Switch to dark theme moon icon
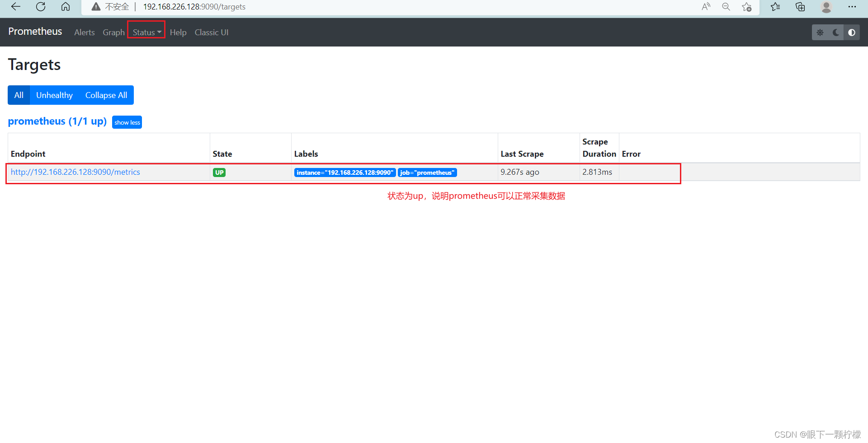Viewport: 868px width, 443px height. 836,33
